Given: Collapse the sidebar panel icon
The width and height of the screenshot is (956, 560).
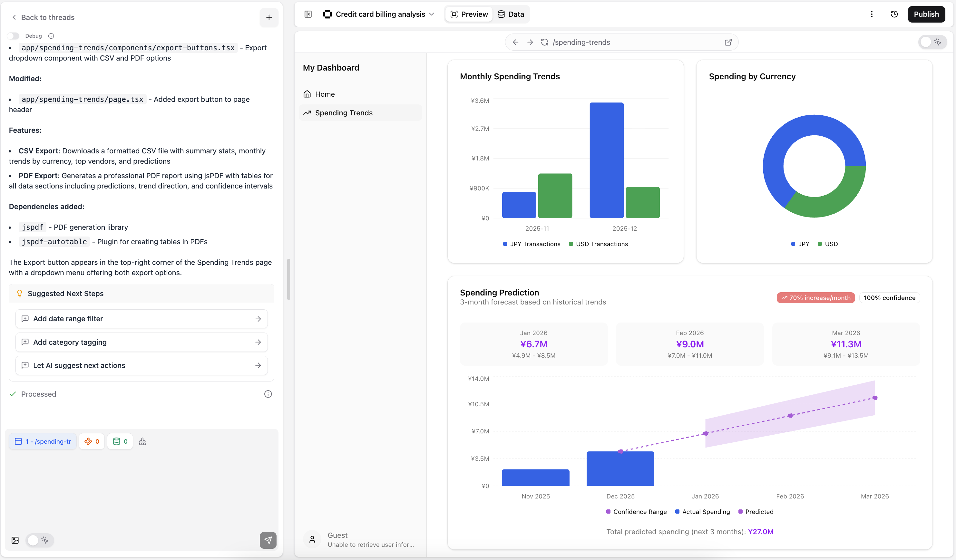Looking at the screenshot, I should (x=308, y=14).
